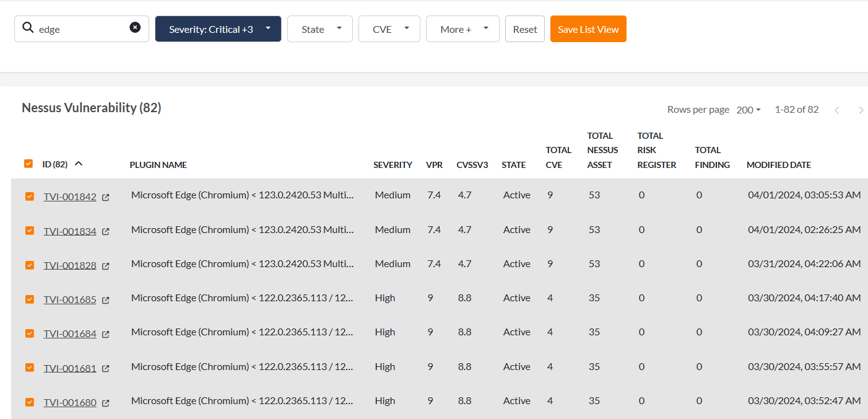
Task: Open the State filter dropdown
Action: tap(320, 29)
